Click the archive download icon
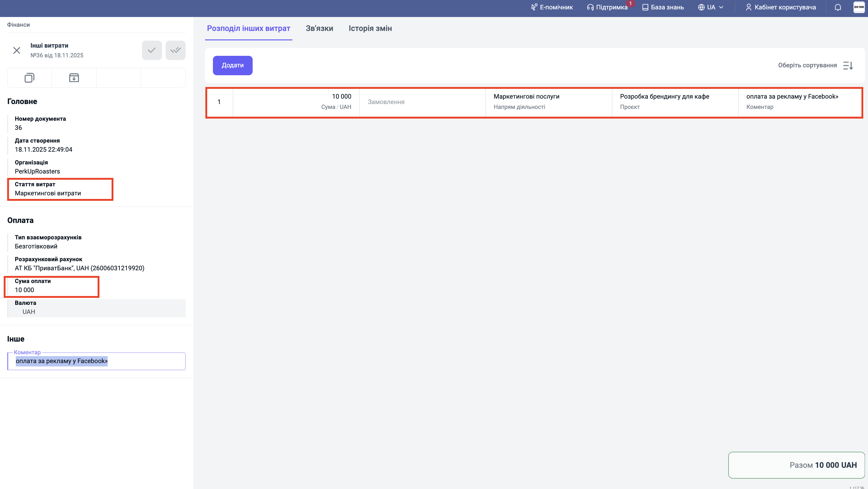 coord(74,78)
